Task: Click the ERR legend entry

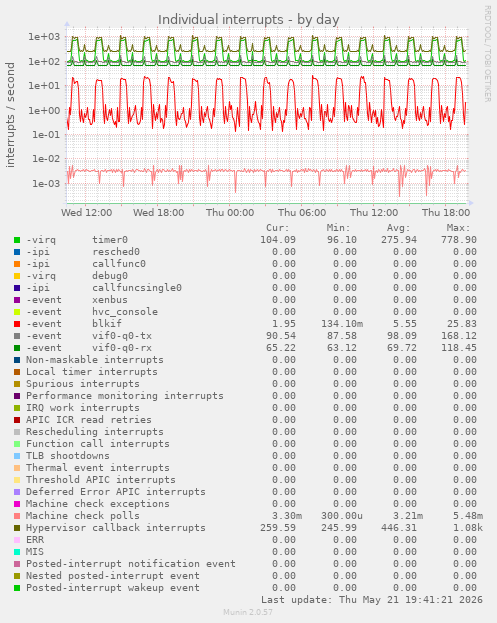Action: coord(35,540)
